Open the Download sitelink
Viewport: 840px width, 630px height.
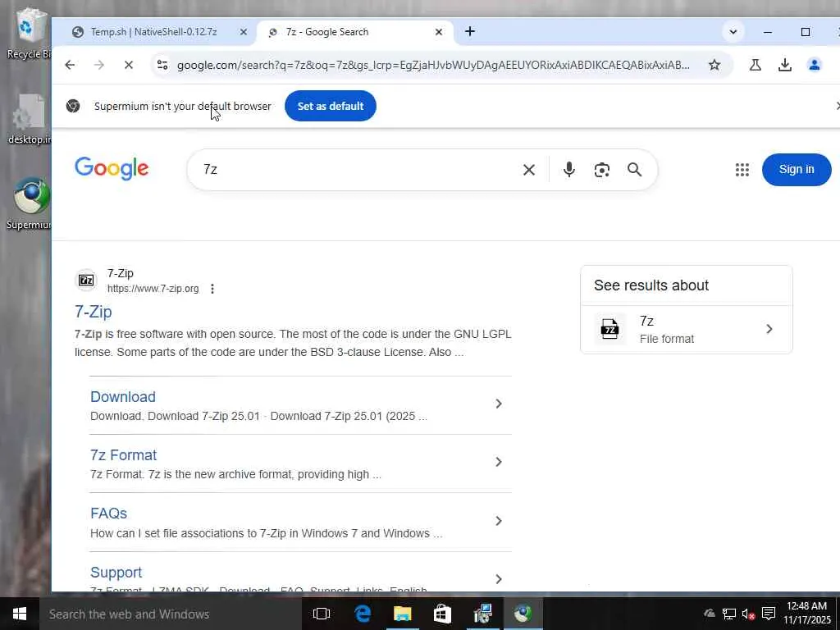(123, 397)
